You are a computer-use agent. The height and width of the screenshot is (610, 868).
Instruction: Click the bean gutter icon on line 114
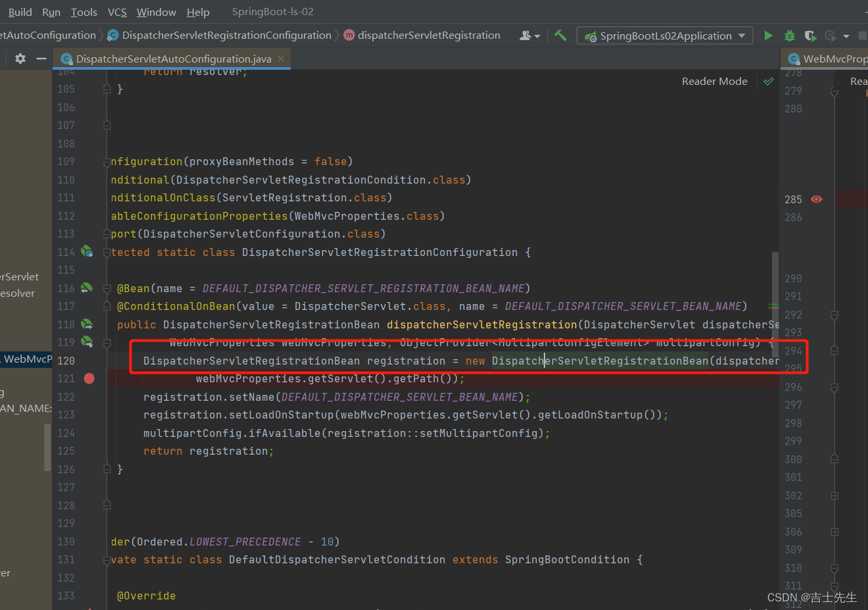(x=87, y=251)
